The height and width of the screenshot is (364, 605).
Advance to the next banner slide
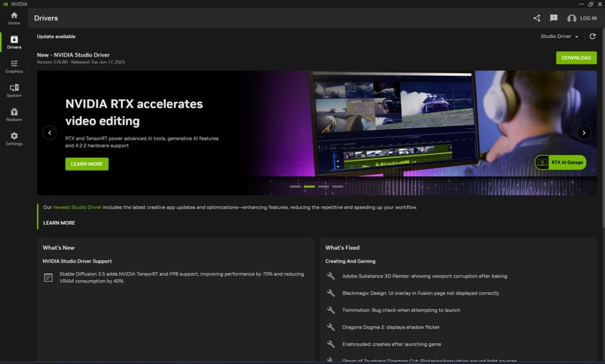[x=584, y=133]
